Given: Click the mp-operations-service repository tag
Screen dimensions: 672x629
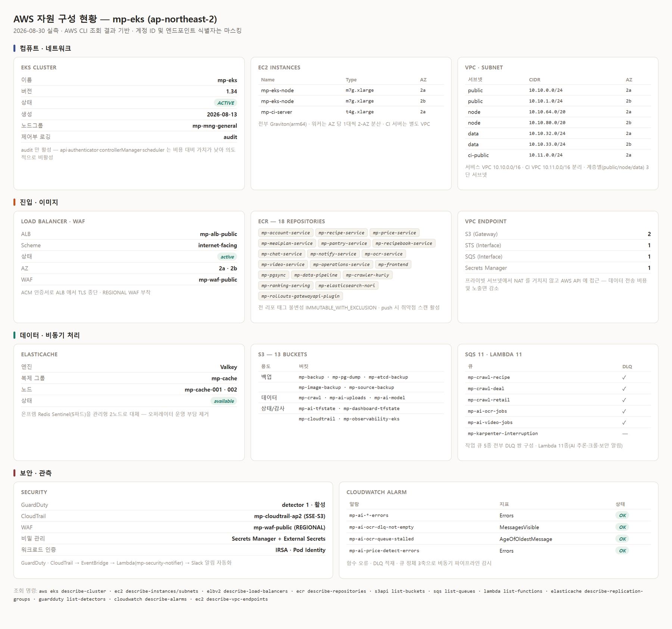Looking at the screenshot, I should (341, 264).
